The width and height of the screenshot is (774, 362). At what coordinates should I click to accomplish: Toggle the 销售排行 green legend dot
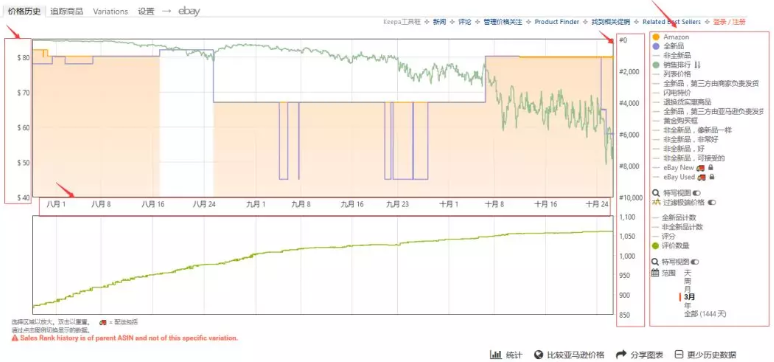[x=656, y=65]
